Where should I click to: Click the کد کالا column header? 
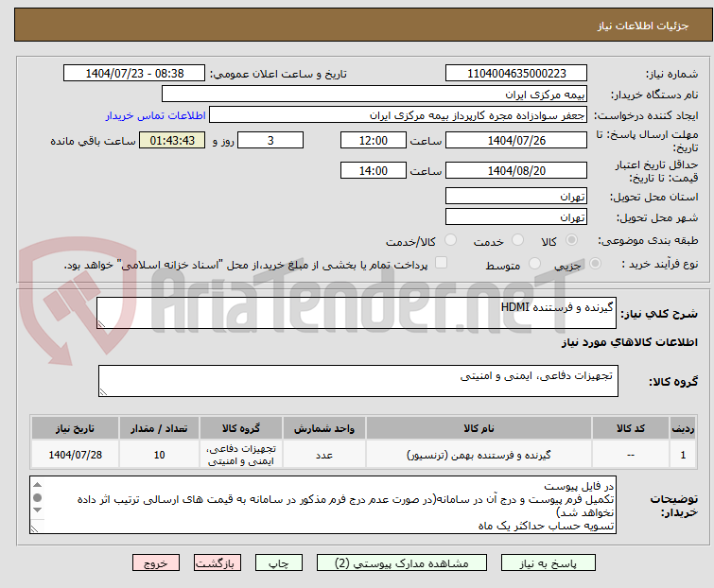631,428
